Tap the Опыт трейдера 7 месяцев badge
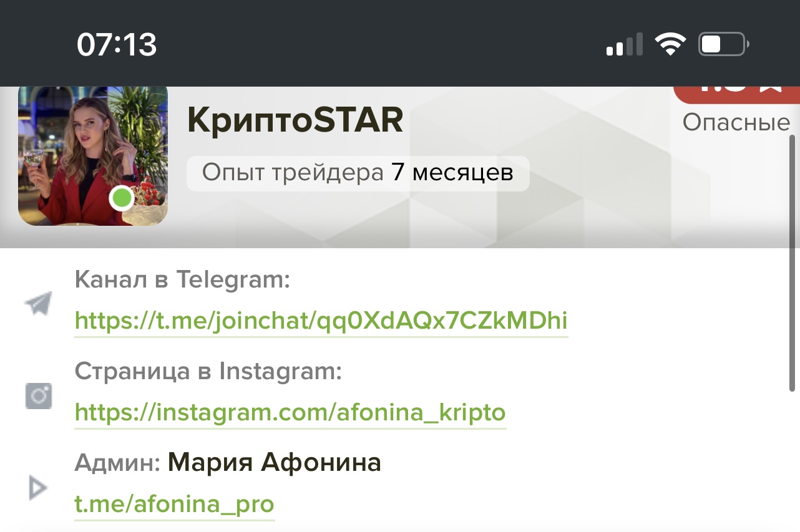 pyautogui.click(x=358, y=173)
